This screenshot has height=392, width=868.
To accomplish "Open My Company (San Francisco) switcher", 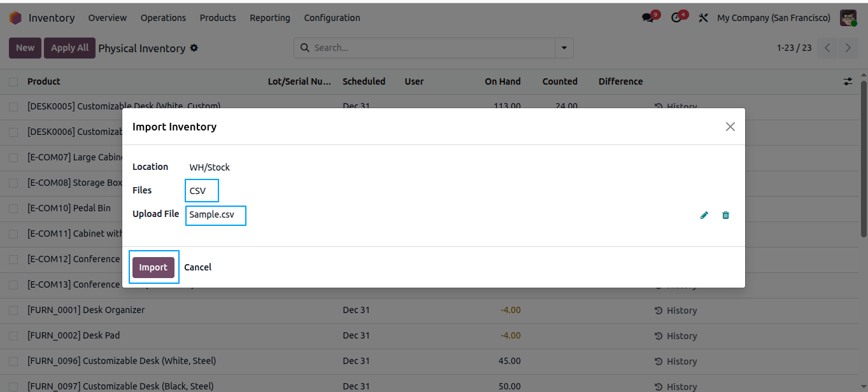I will click(x=774, y=18).
